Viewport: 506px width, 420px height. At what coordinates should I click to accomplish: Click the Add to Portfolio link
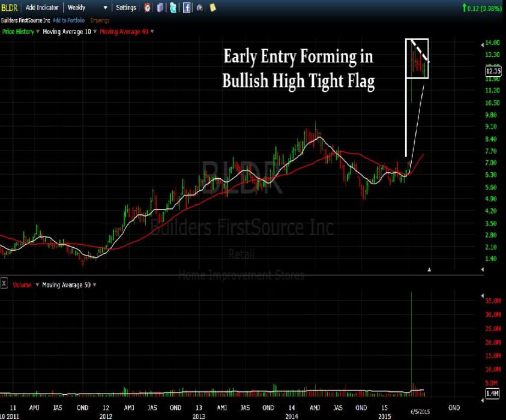(69, 20)
